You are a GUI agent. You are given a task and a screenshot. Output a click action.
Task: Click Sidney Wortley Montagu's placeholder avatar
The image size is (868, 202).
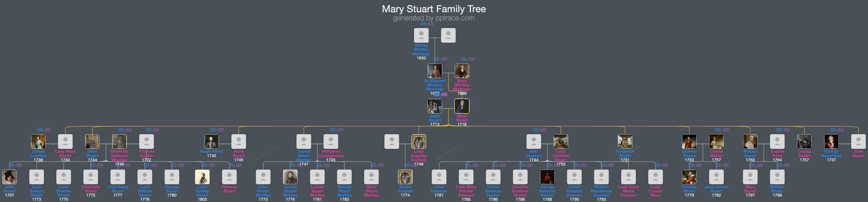point(421,36)
